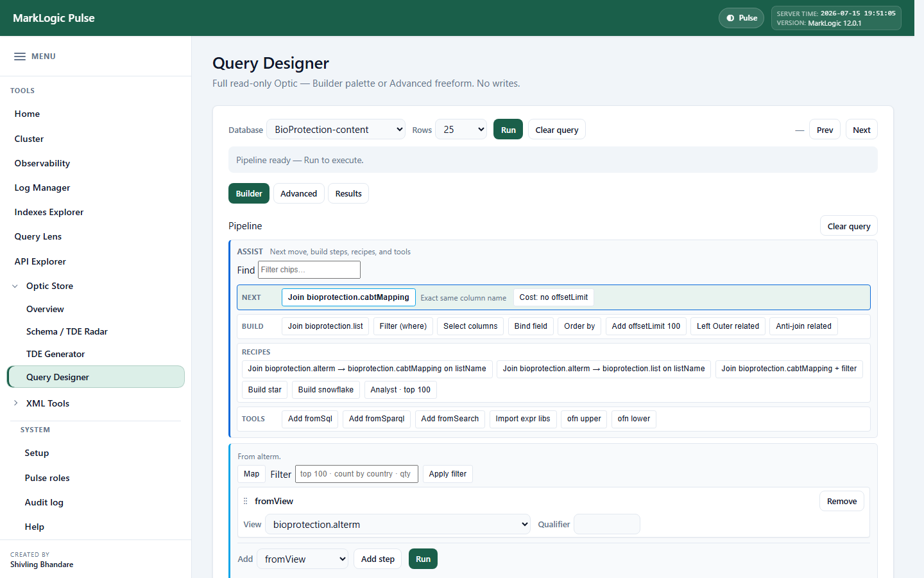Open the Add step type dropdown
The image size is (924, 578).
(302, 559)
